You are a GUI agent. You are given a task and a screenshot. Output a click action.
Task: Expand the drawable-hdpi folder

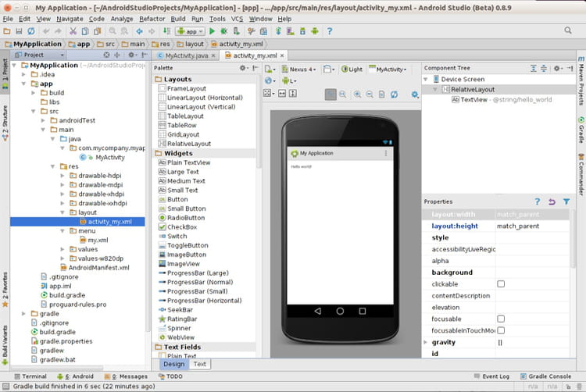[63, 176]
